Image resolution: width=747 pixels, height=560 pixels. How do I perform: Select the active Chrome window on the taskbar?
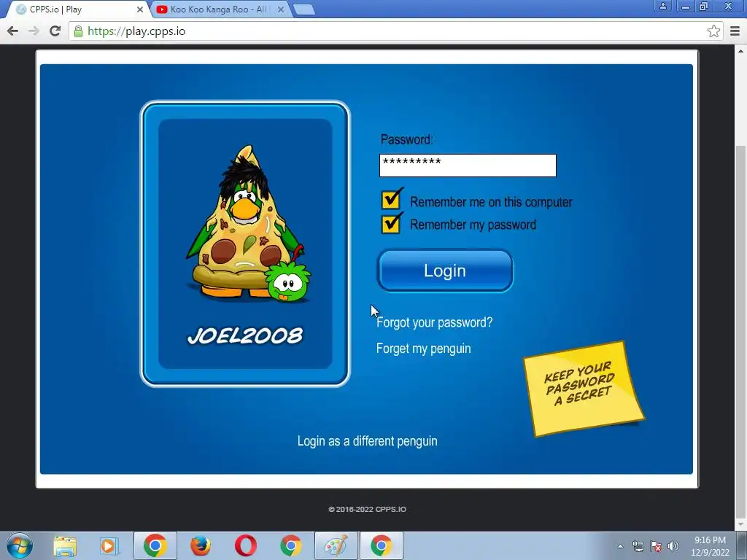pos(381,545)
